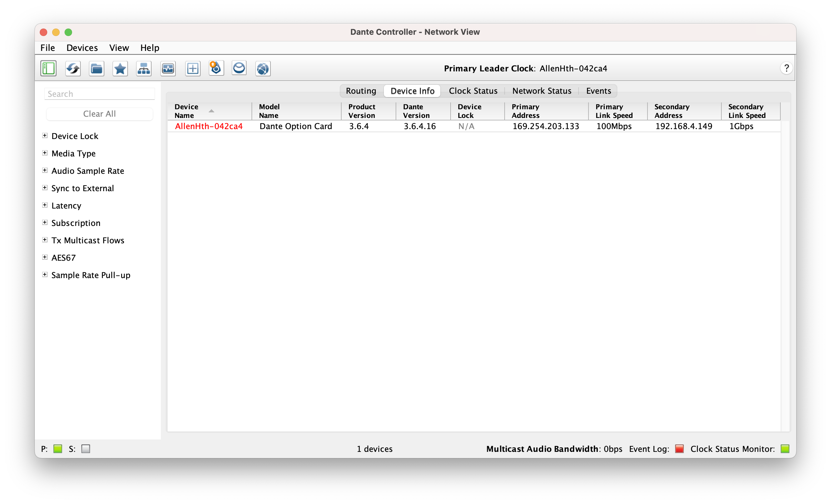Open the View menu
Image resolution: width=831 pixels, height=504 pixels.
coord(119,47)
